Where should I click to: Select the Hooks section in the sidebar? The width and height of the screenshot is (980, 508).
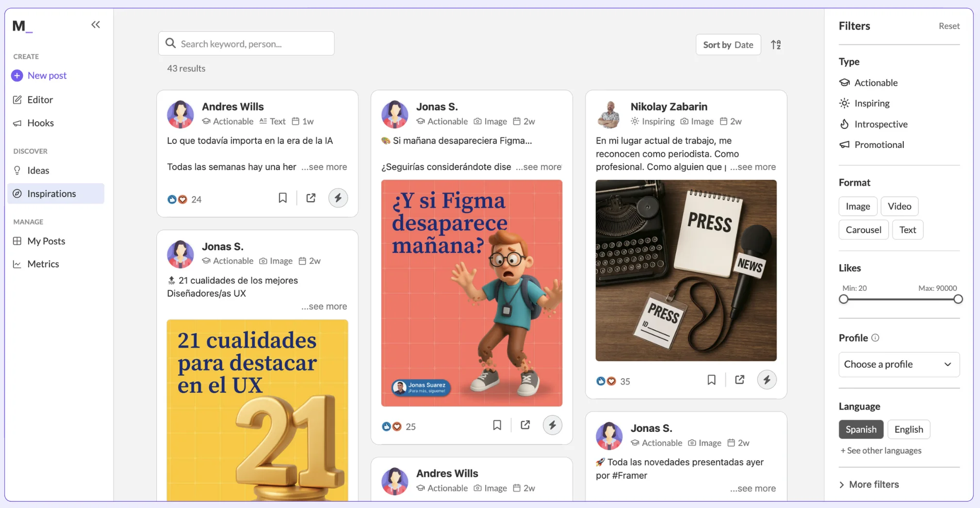pos(40,123)
